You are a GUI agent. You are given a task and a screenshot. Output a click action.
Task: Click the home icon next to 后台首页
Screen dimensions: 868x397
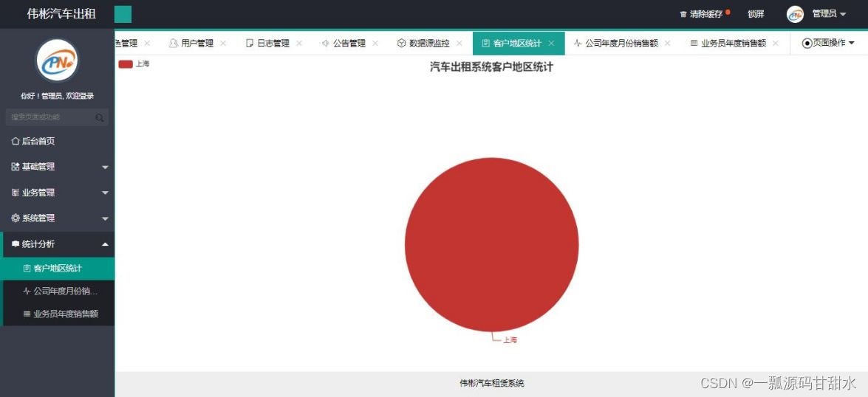pos(16,141)
